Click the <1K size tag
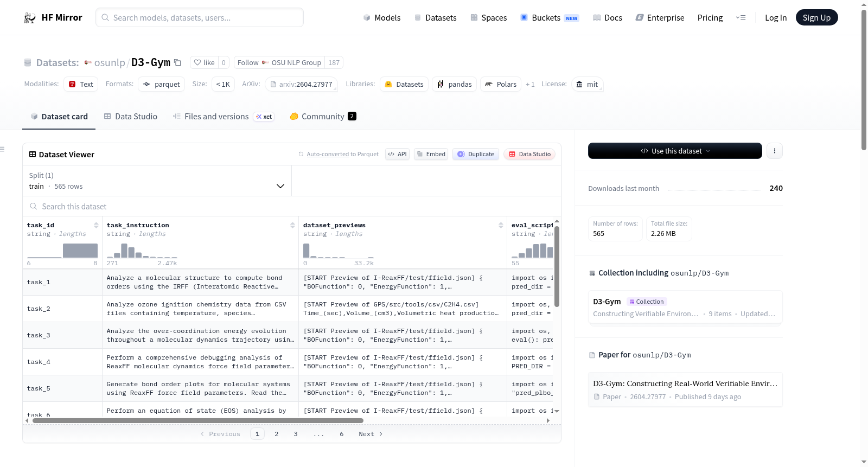868x467 pixels. [x=223, y=84]
